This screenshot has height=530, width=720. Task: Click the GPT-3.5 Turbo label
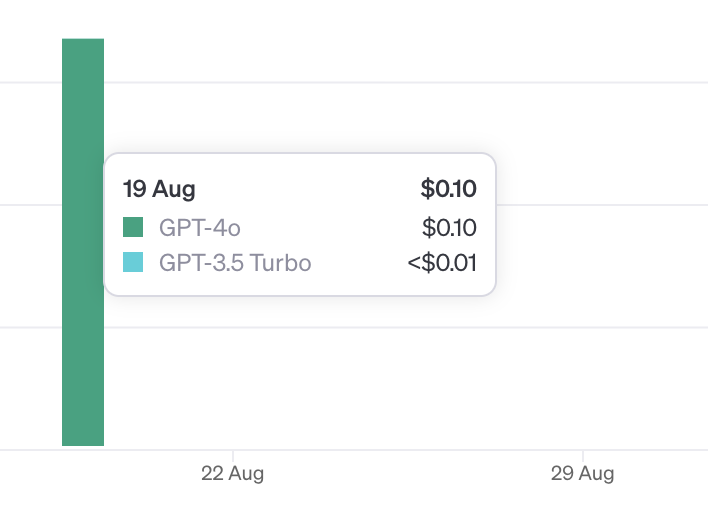click(235, 263)
